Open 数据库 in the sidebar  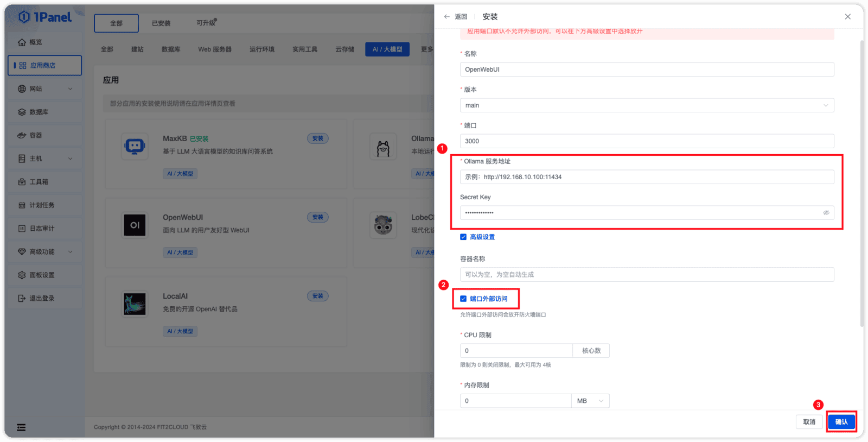(x=44, y=112)
